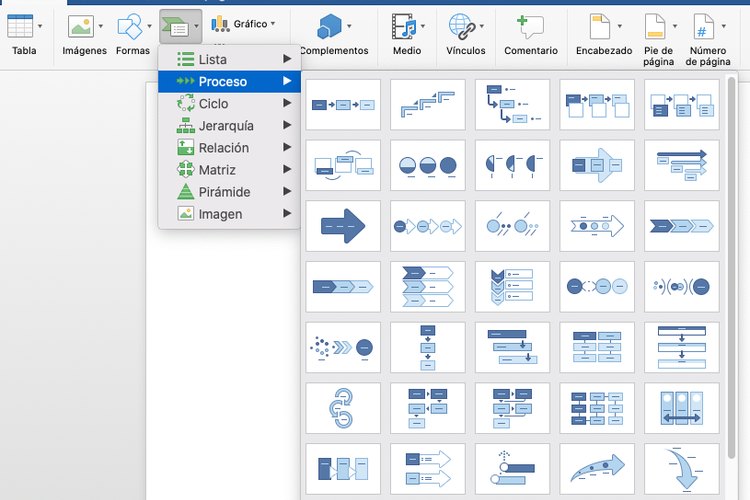This screenshot has height=500, width=750.
Task: Choose the three half-filled circles layout
Action: tap(428, 165)
